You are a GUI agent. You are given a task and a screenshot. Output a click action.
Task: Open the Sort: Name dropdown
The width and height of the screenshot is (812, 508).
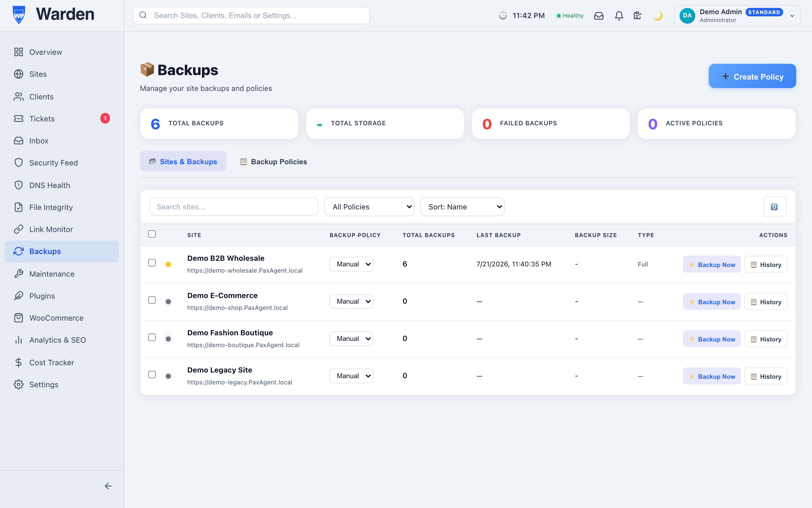point(462,207)
